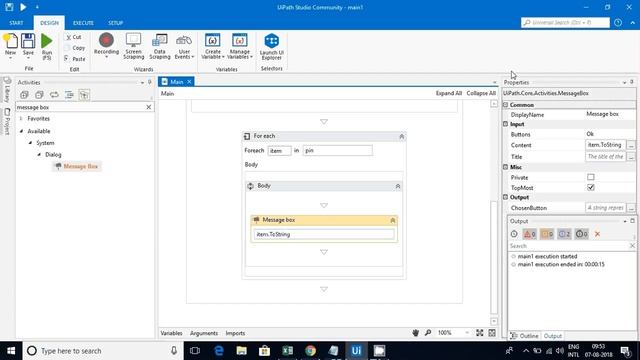Click item.ToString field in Message box
Screen dimensions: 640x360
point(324,234)
